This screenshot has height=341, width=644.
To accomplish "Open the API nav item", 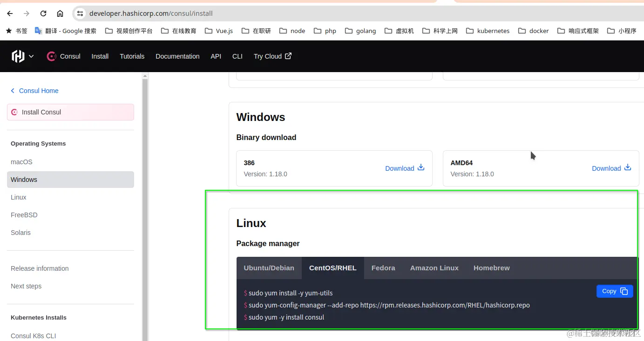I will [216, 56].
